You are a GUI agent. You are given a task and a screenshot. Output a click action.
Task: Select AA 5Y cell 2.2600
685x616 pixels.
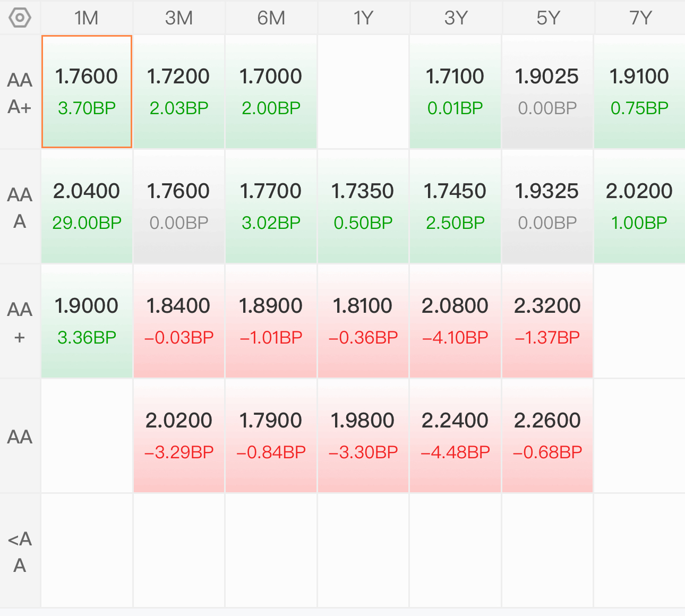[547, 436]
